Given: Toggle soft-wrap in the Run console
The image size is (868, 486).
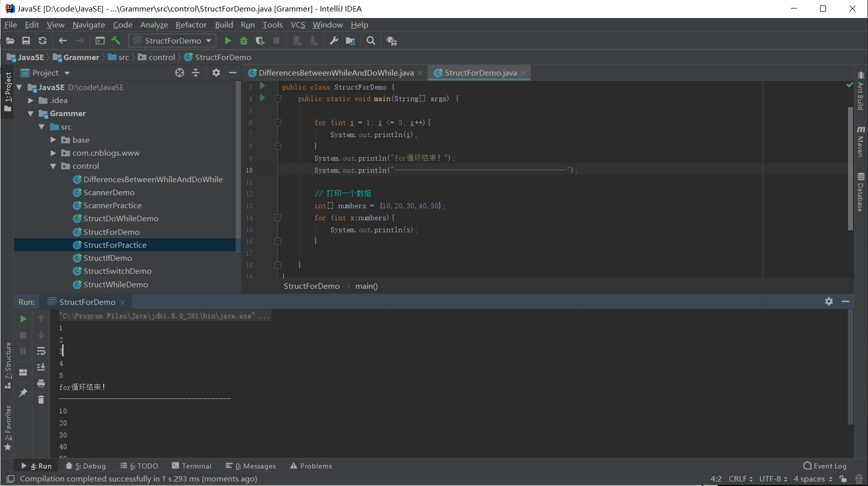Looking at the screenshot, I should [41, 351].
